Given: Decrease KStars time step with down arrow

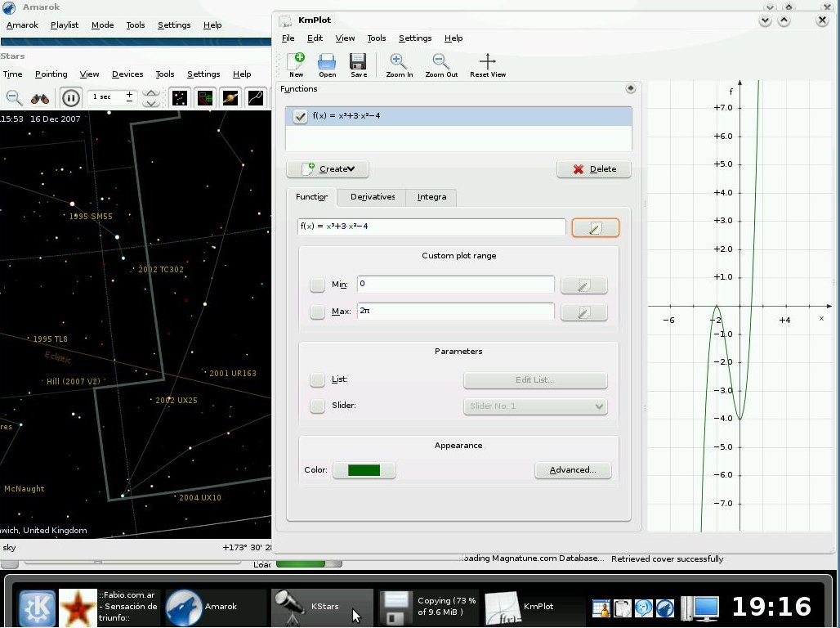Looking at the screenshot, I should 151,103.
